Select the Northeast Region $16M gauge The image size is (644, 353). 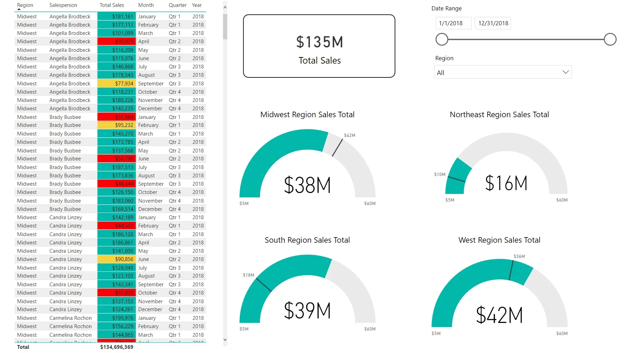point(506,167)
